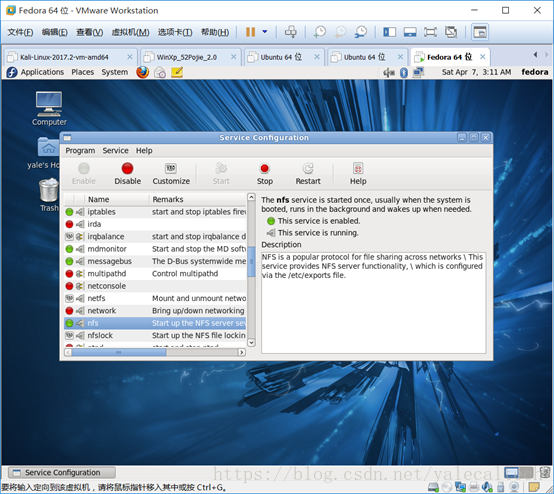Toggle VMware Unity mode icon
554x494 pixels.
[451, 32]
